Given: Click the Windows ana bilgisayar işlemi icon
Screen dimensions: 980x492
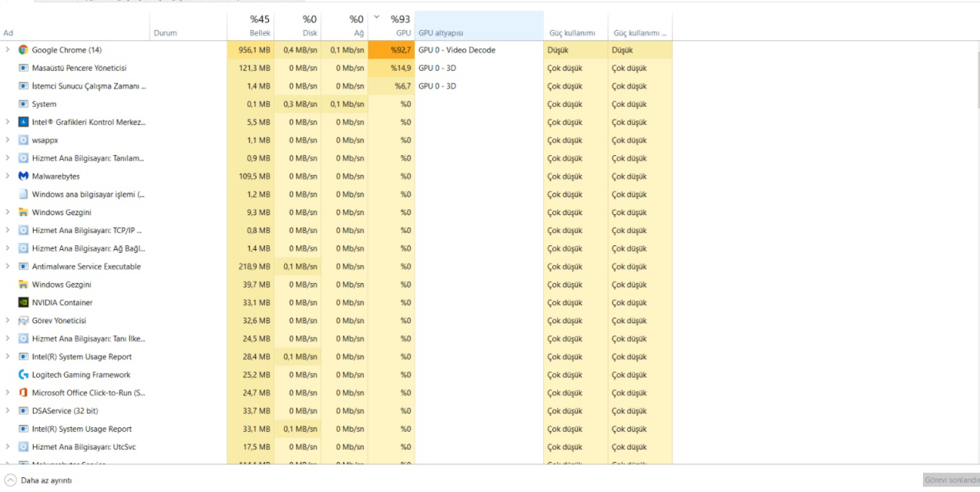Looking at the screenshot, I should 23,194.
